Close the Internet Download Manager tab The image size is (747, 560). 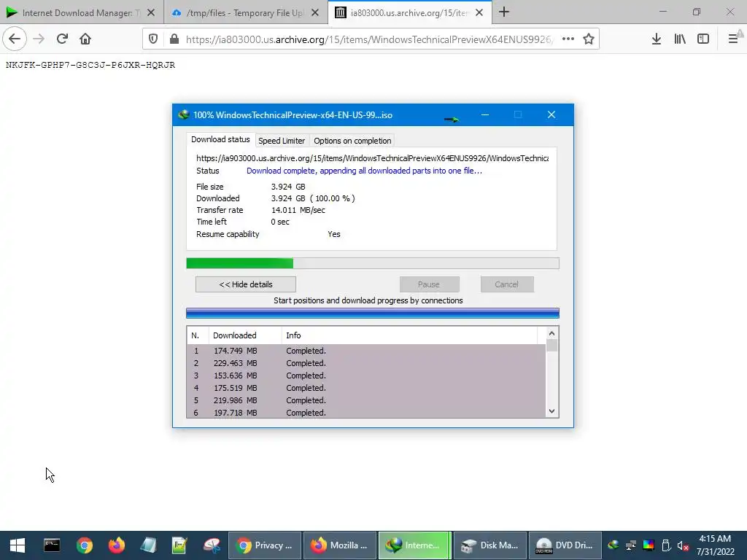pyautogui.click(x=151, y=13)
